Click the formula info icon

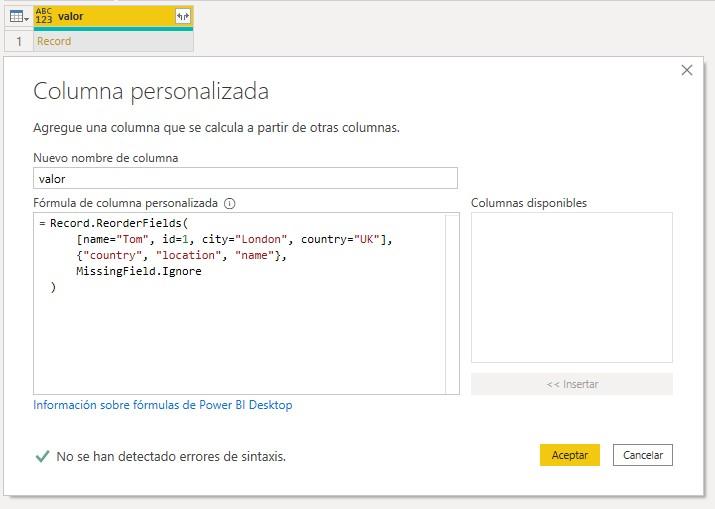tap(229, 203)
